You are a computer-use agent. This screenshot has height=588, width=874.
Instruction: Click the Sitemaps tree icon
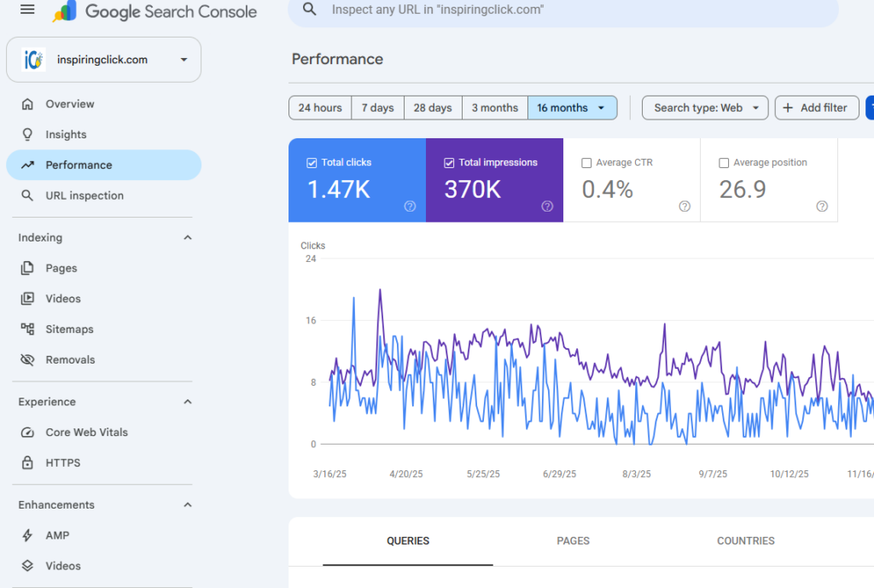27,329
